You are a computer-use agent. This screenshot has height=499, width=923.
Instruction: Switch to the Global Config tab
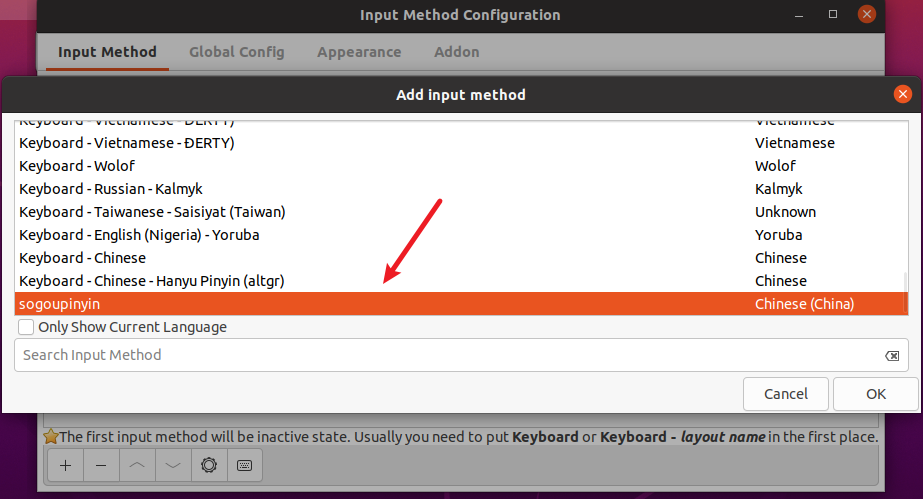pos(236,52)
